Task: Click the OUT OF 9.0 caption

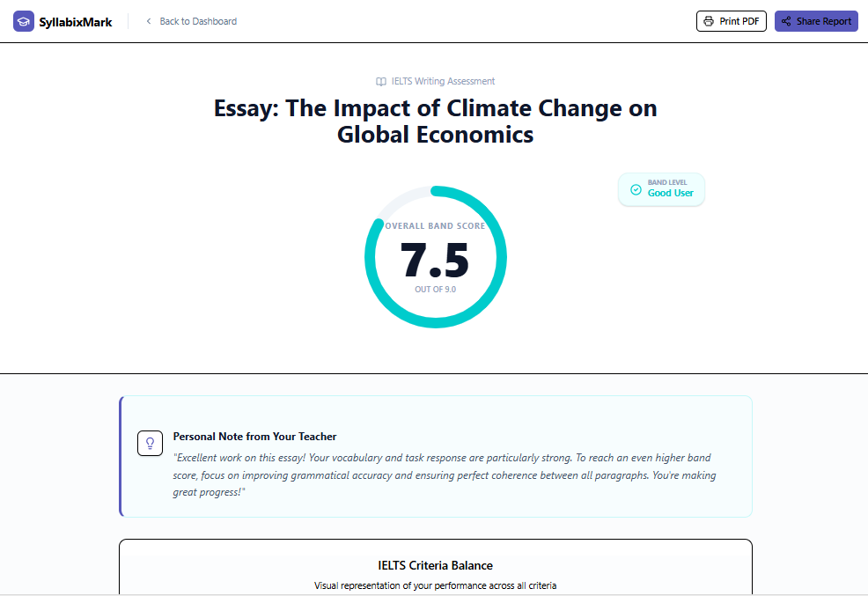Action: pyautogui.click(x=435, y=290)
